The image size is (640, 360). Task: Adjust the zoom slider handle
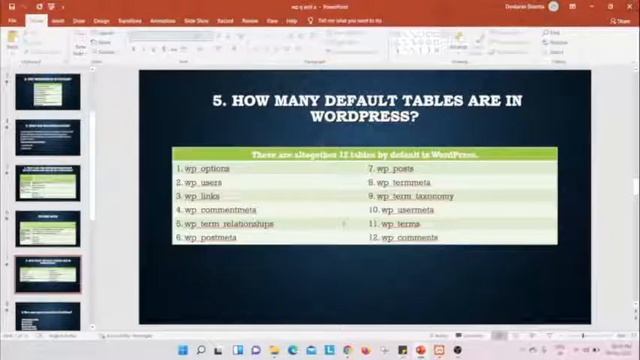[x=583, y=336]
